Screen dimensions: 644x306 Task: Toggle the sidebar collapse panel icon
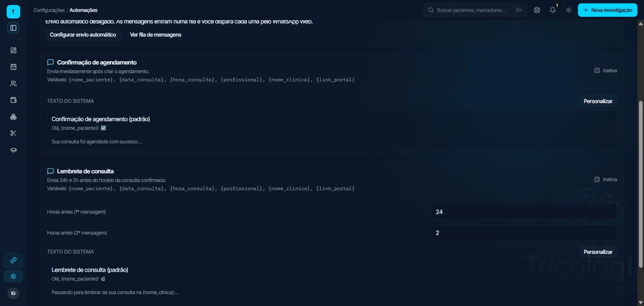[13, 28]
